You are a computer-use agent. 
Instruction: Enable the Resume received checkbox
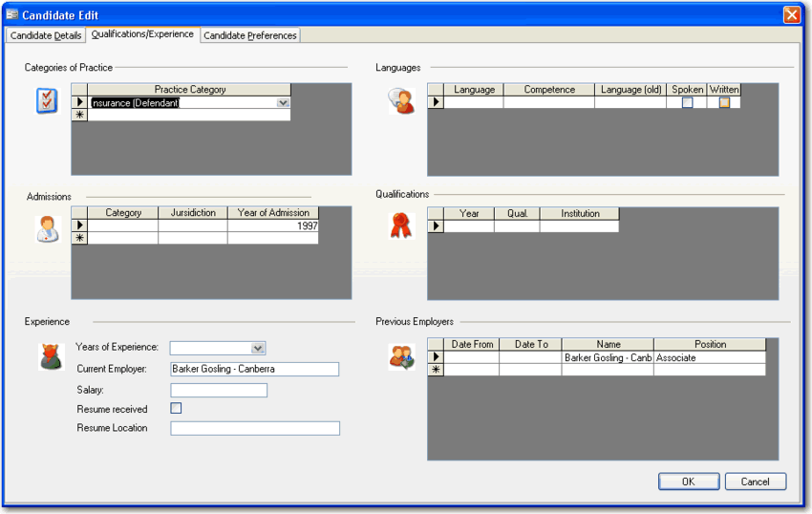[x=176, y=409]
